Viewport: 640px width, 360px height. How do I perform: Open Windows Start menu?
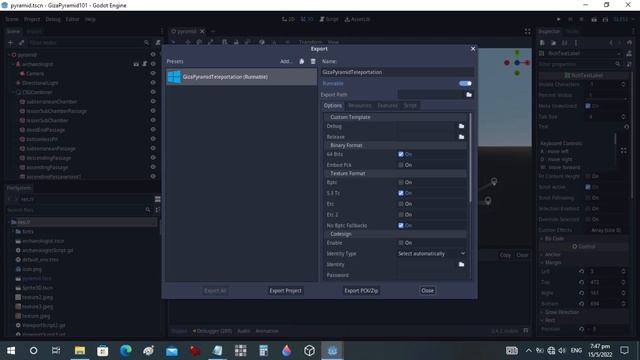11,350
